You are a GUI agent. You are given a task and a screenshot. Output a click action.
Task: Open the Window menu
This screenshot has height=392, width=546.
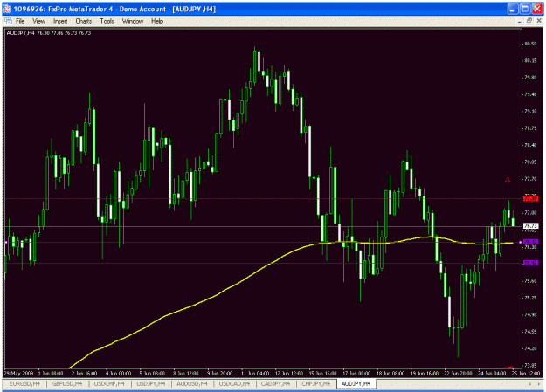pos(133,21)
